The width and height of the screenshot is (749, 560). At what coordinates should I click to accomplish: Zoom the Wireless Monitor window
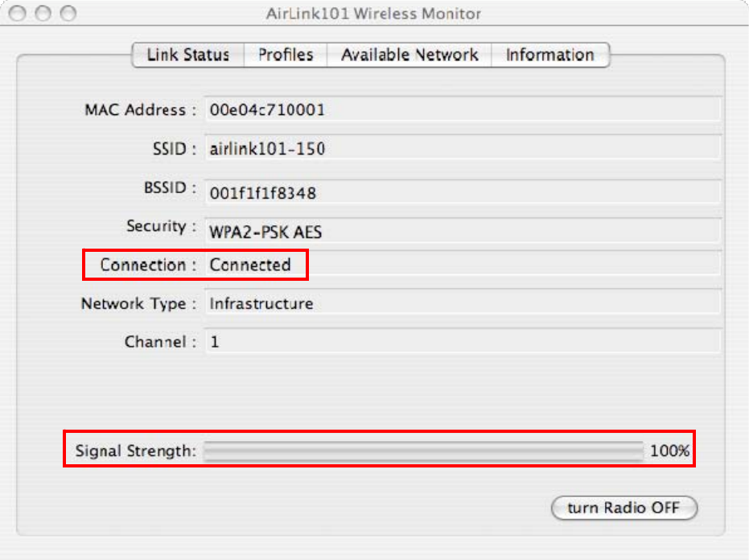coord(68,13)
